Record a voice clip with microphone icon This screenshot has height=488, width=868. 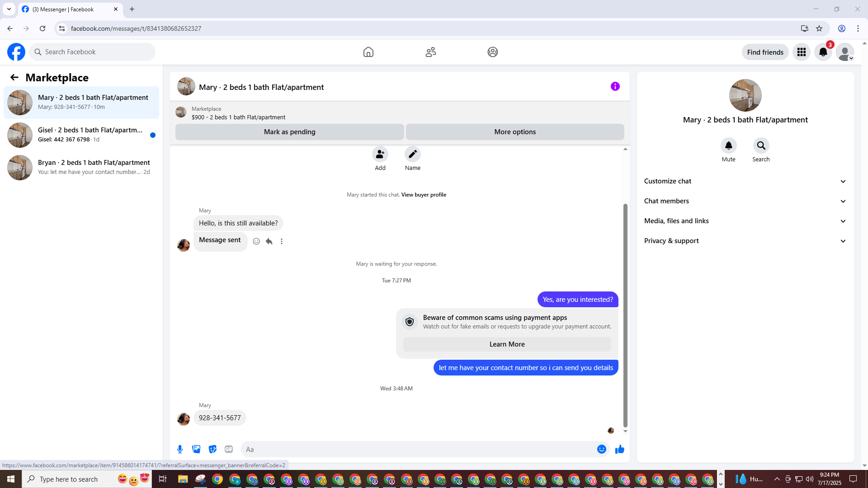180,449
